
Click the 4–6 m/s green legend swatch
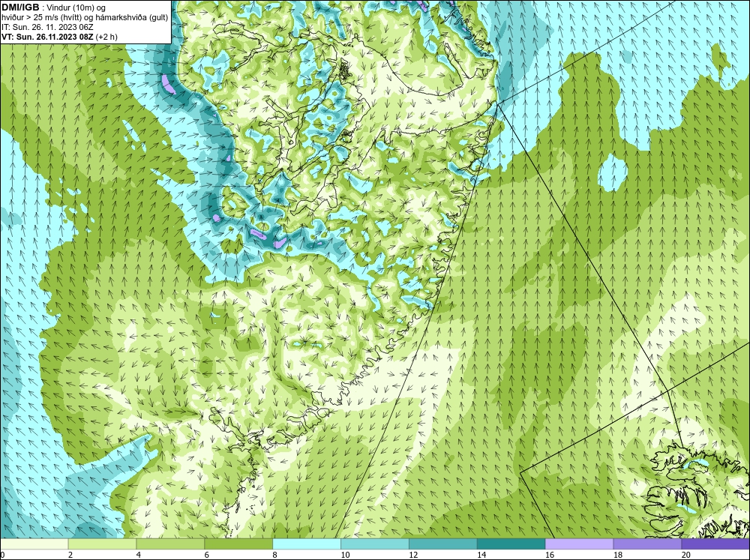(170, 544)
